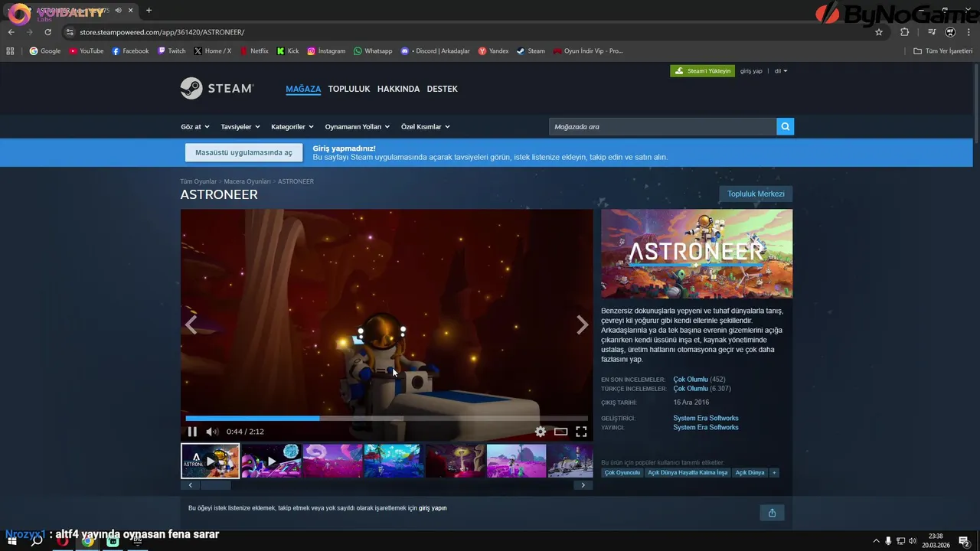Open the System Era Softworks developer link
The width and height of the screenshot is (980, 551).
(x=706, y=418)
